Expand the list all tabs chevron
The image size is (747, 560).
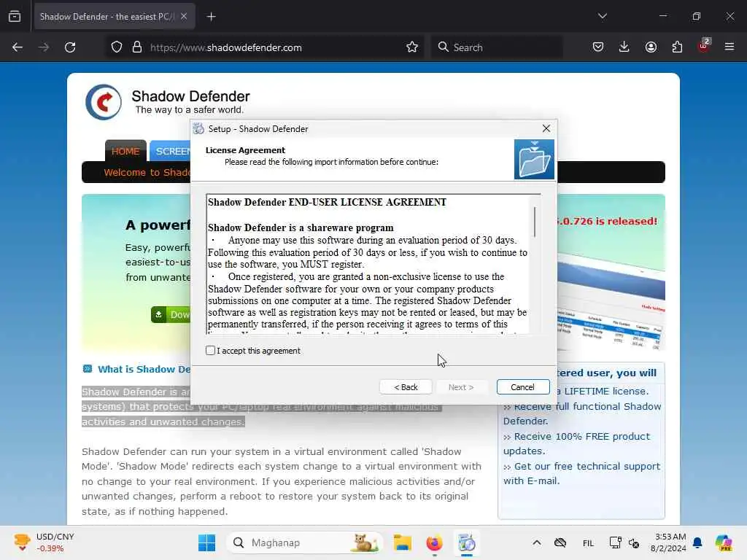602,16
